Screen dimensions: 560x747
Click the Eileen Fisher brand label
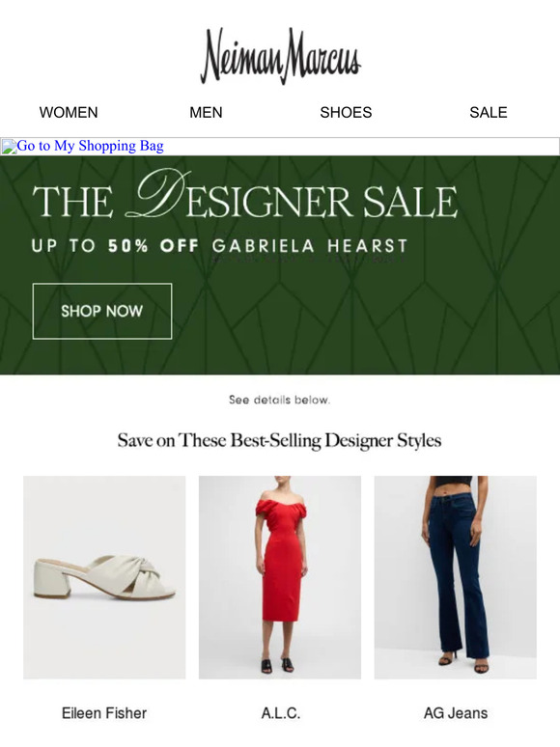[x=104, y=713]
